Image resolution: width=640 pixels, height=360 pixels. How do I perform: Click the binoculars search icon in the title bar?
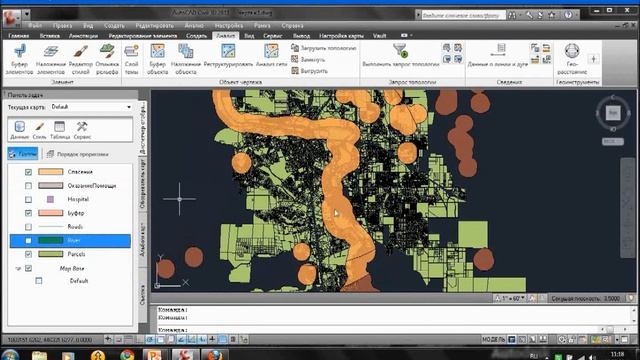click(512, 15)
